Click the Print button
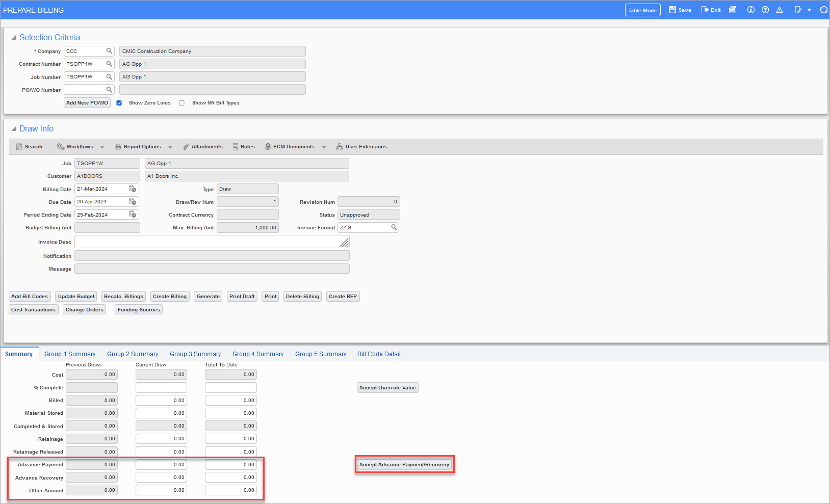This screenshot has width=830, height=504. click(271, 297)
